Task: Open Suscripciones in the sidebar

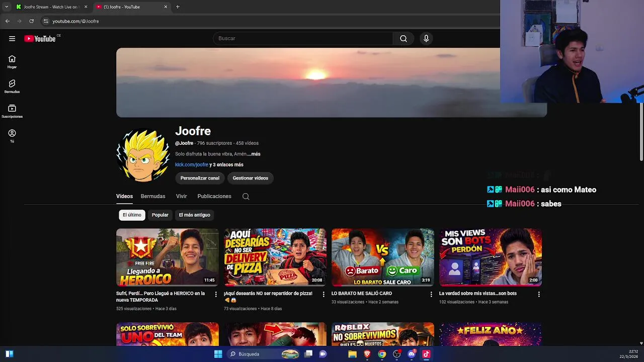Action: (x=12, y=111)
